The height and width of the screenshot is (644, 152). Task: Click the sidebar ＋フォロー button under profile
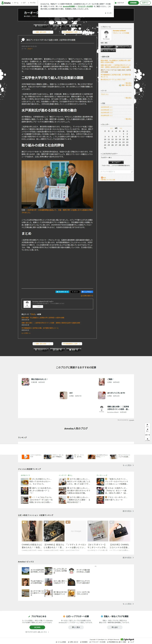coord(108,47)
